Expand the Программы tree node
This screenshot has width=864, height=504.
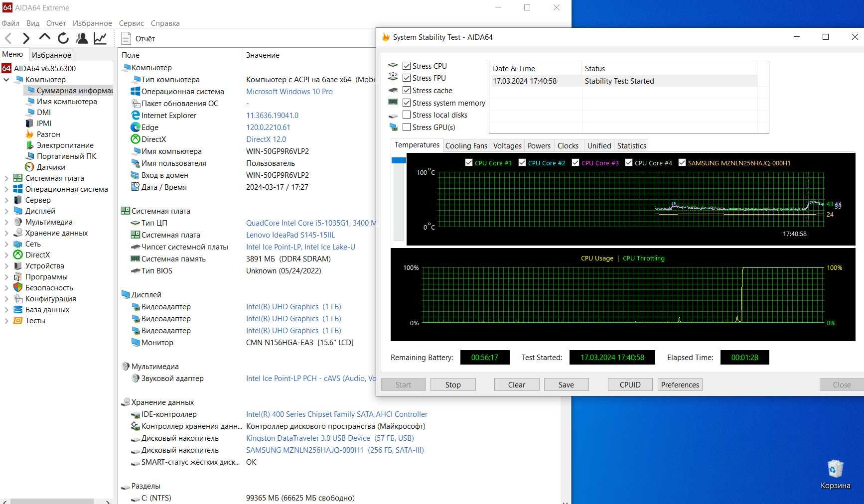point(6,277)
